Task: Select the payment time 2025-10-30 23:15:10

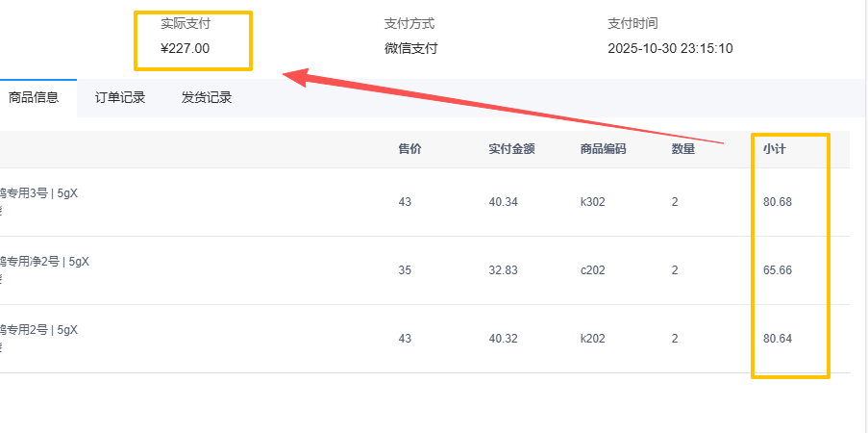Action: tap(670, 48)
